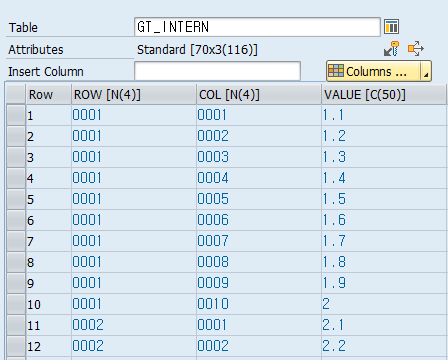Click the value cell 1.4
448x360 pixels.
[x=385, y=178]
